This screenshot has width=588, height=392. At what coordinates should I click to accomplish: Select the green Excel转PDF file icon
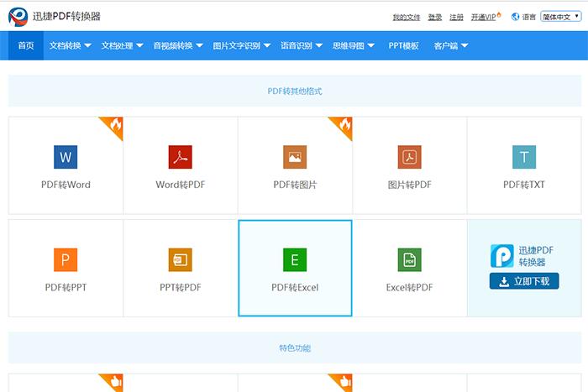pos(410,259)
